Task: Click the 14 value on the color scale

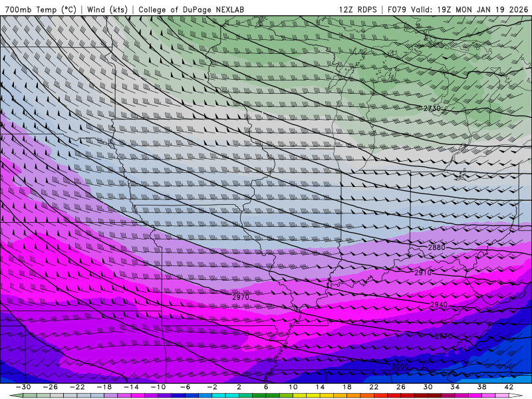Action: (320, 387)
